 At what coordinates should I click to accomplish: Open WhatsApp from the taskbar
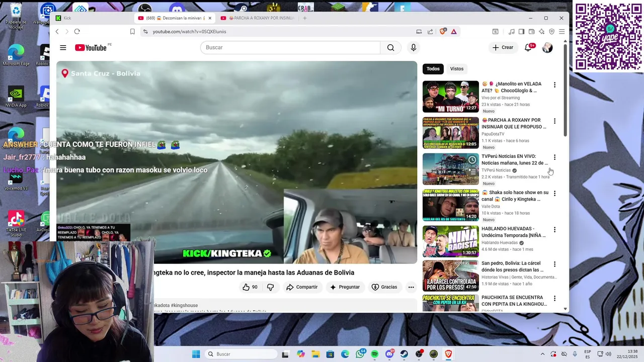tap(360, 354)
